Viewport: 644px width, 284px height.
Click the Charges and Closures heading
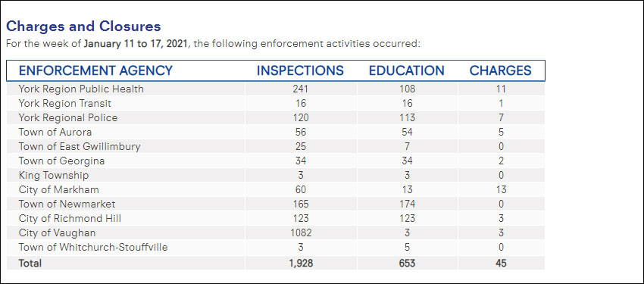pos(83,27)
